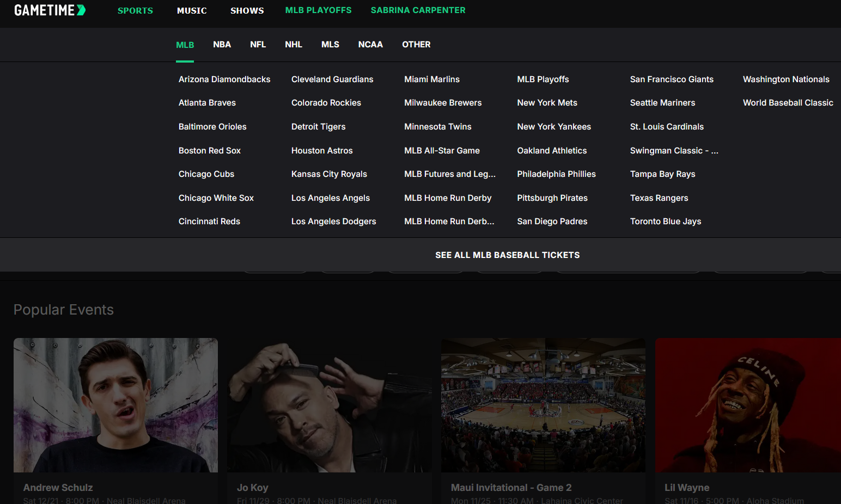Select the MLB Home Run Derby link
841x504 pixels.
(x=448, y=198)
